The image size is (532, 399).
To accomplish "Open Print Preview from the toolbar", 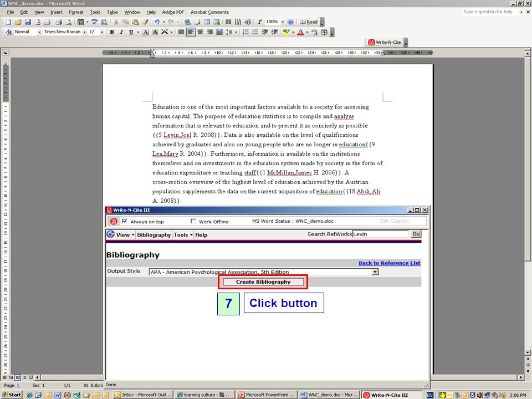I will coord(68,22).
